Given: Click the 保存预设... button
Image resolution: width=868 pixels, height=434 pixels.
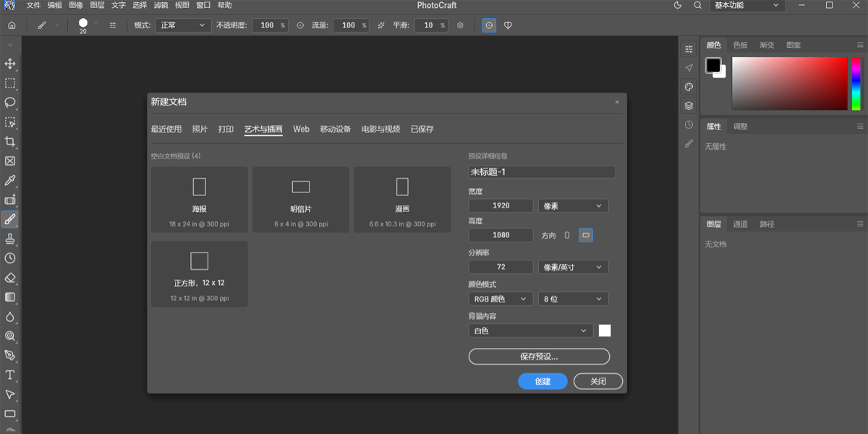Looking at the screenshot, I should [x=539, y=357].
